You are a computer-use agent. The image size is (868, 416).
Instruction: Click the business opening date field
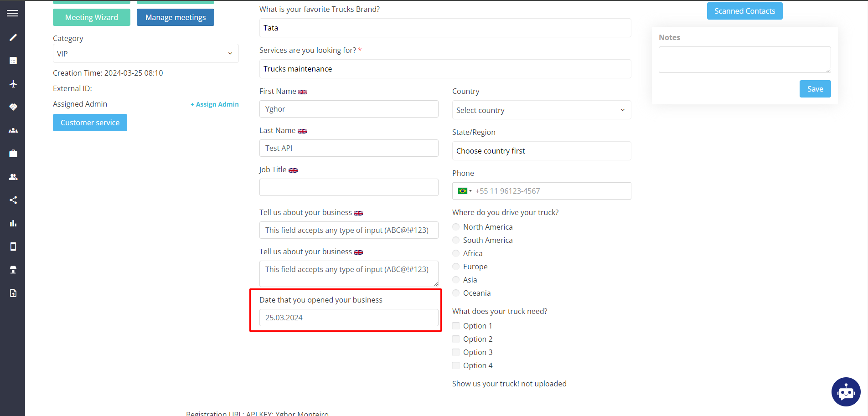coord(349,318)
